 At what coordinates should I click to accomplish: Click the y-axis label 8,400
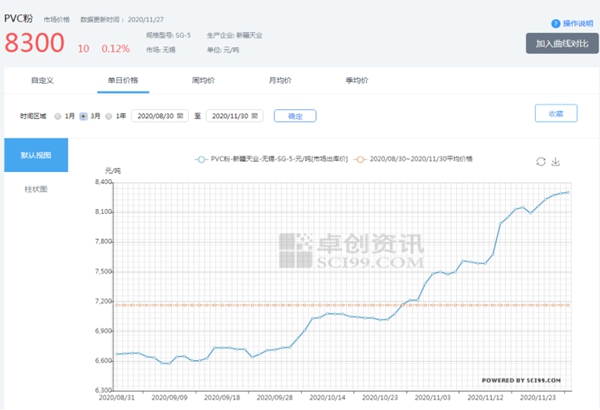tap(103, 182)
